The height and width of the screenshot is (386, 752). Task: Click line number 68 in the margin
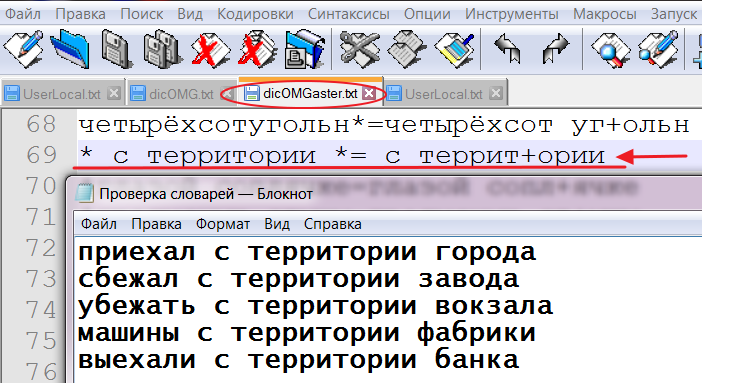click(x=41, y=124)
